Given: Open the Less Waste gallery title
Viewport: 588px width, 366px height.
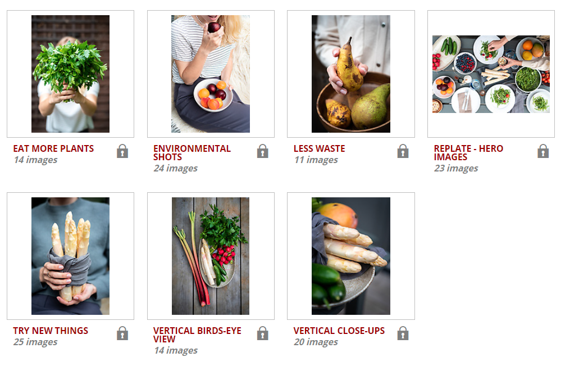Looking at the screenshot, I should coord(319,148).
